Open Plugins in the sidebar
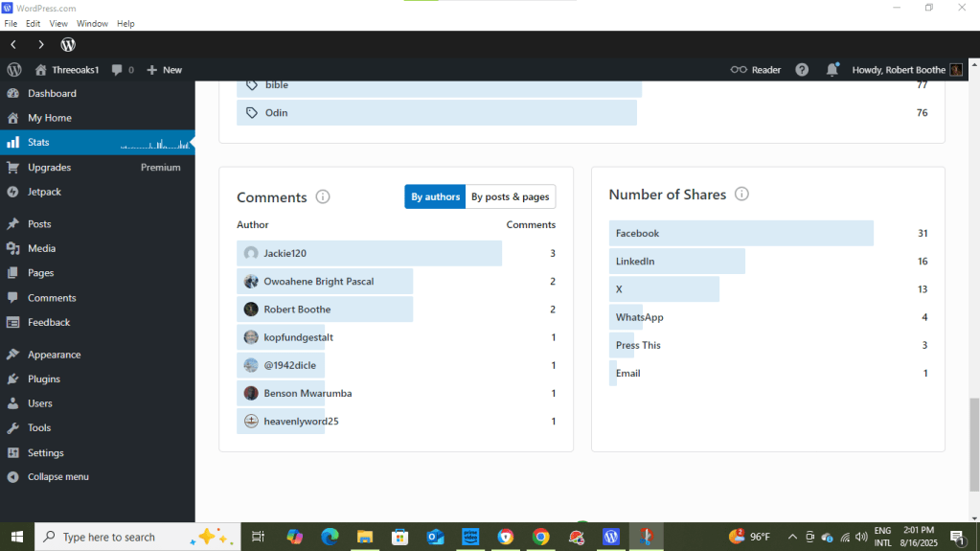This screenshot has width=980, height=551. (44, 379)
